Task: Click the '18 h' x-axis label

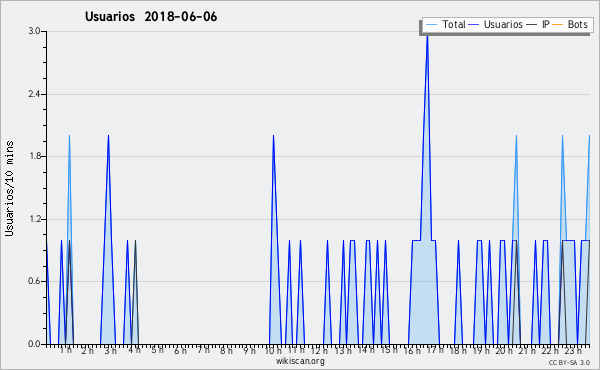Action: click(x=458, y=350)
